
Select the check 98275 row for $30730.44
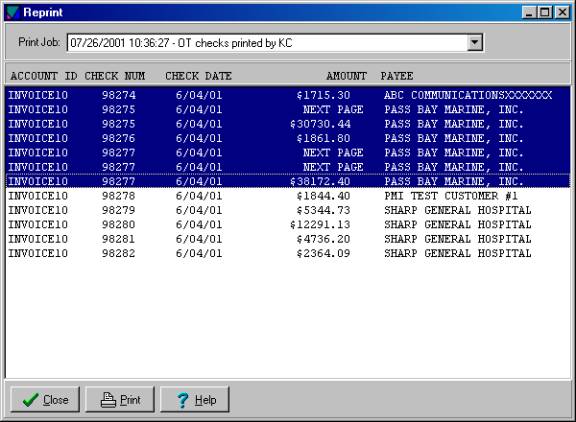click(288, 124)
